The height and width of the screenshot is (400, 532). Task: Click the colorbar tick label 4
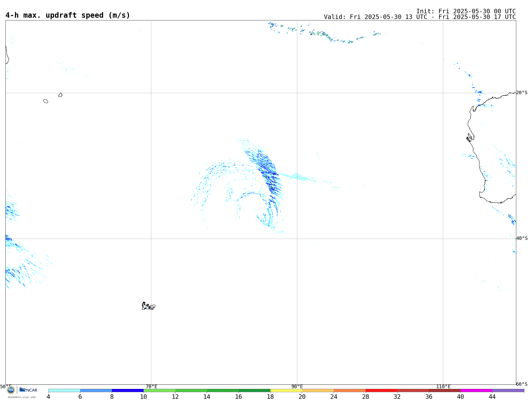[49, 397]
